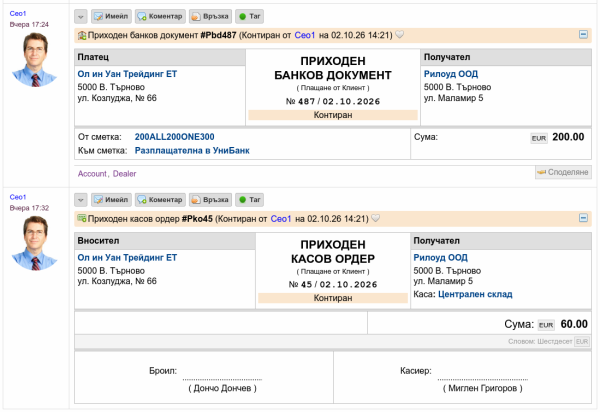Image resolution: width=600 pixels, height=412 pixels.
Task: Click address ул. Козлуджа, № 66 under Платец
Action: pos(117,98)
